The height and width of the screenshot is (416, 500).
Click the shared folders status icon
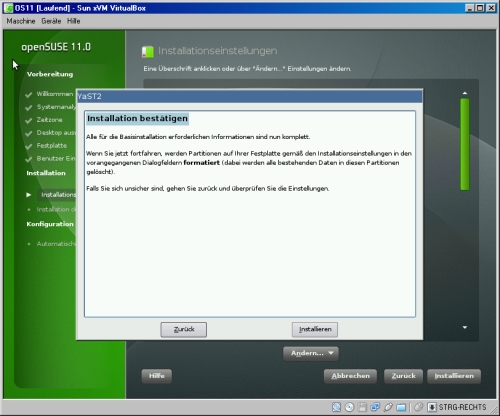coord(401,407)
